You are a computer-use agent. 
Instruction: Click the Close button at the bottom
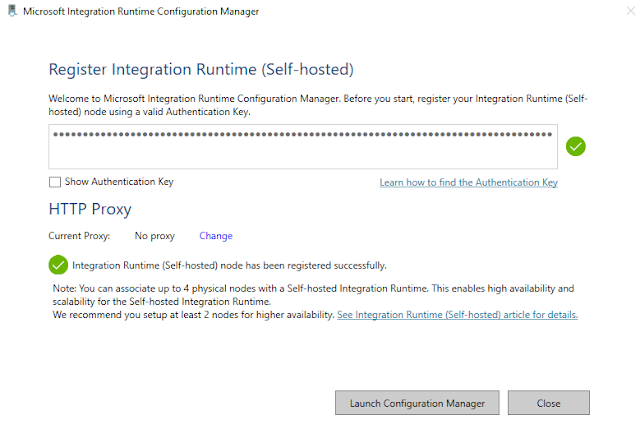[549, 403]
